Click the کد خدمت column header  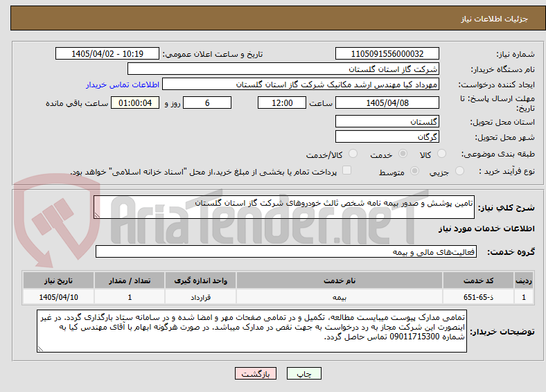[x=479, y=280]
